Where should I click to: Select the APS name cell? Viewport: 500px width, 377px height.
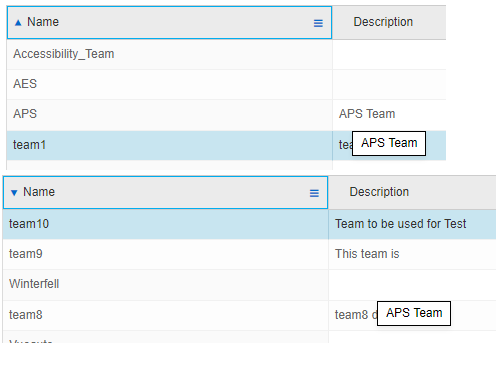(x=169, y=114)
